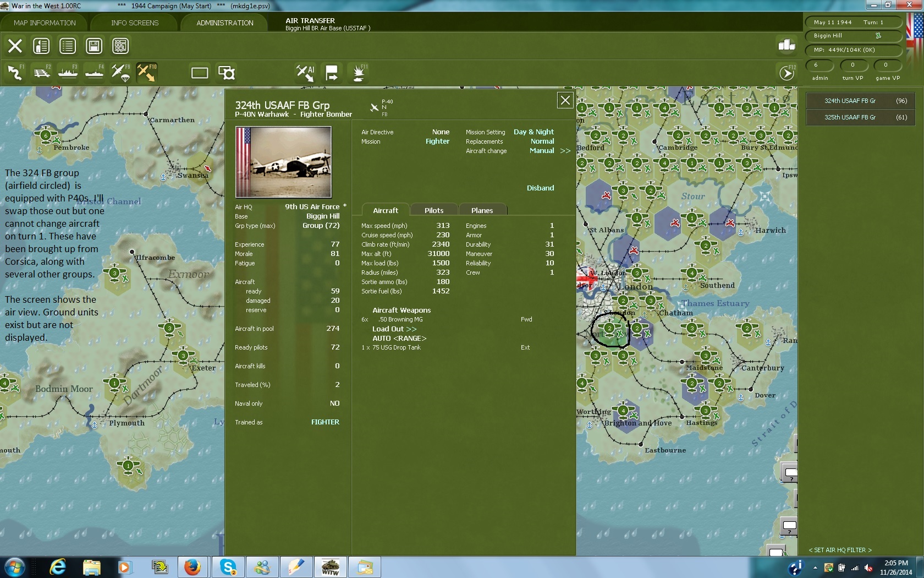924x578 pixels.
Task: Click the admin points value 6
Action: (820, 65)
